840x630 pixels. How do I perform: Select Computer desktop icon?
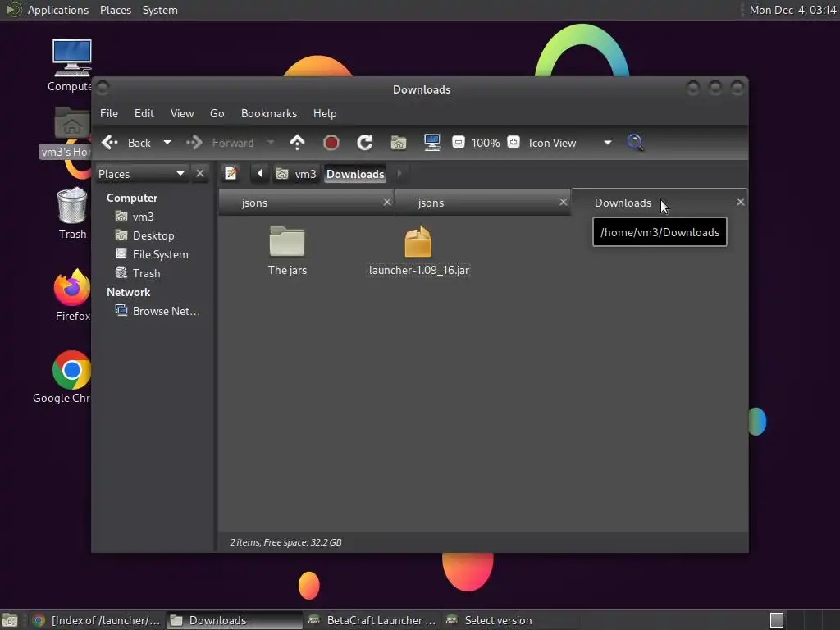coord(71,65)
